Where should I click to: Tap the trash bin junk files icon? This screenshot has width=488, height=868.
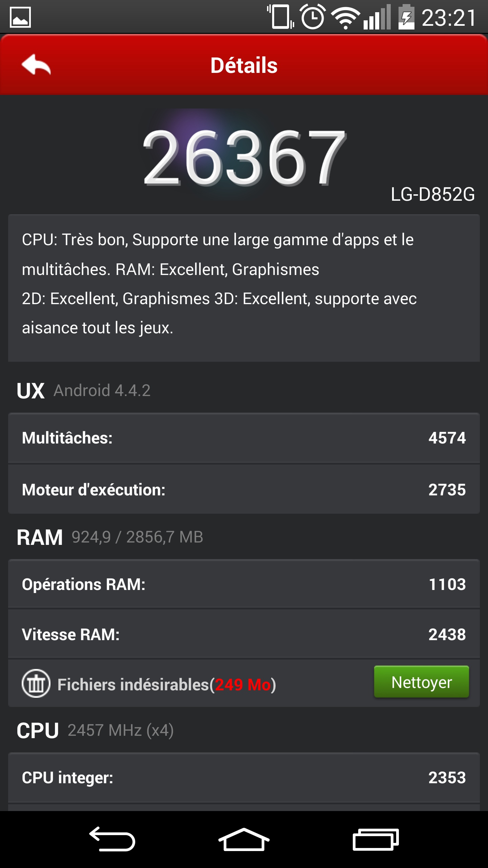36,684
